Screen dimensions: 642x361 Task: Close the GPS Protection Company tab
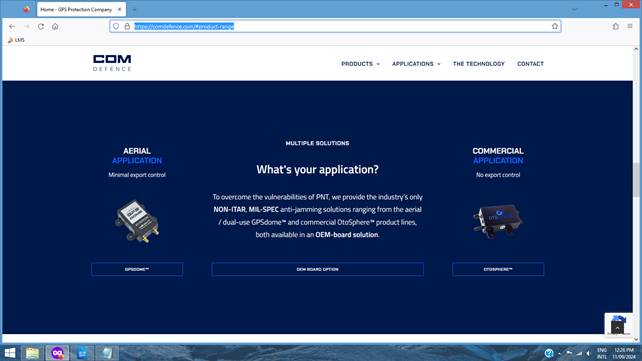point(120,9)
